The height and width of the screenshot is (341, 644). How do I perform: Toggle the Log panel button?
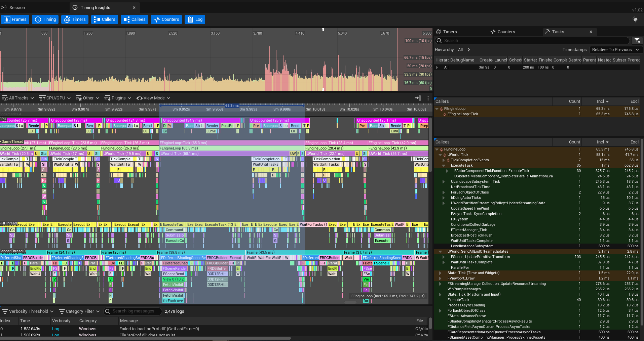pos(195,19)
